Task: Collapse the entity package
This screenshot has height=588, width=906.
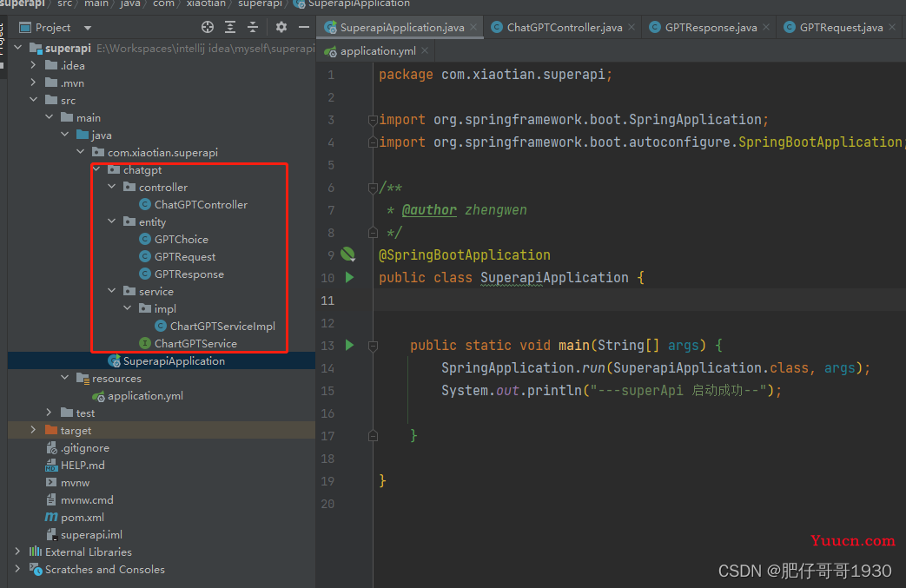Action: [112, 221]
